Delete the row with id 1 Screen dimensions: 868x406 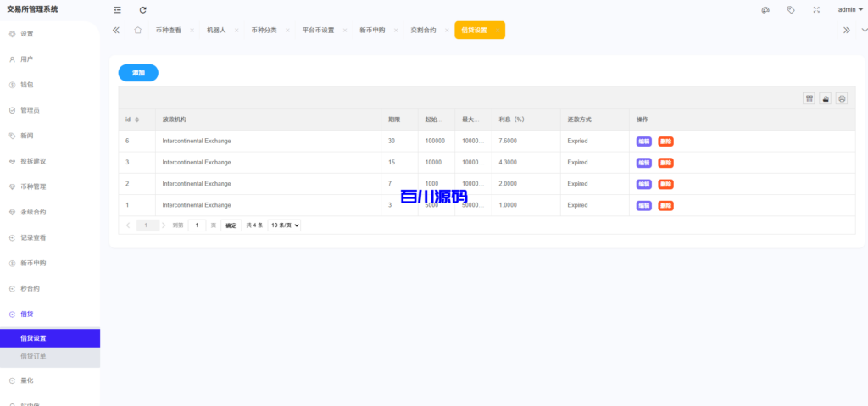pos(666,205)
